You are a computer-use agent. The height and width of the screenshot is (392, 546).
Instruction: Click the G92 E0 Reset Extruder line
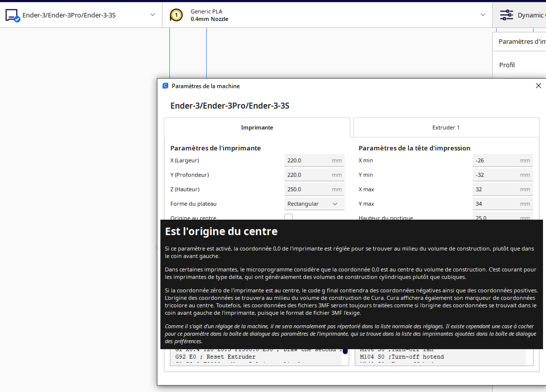(x=215, y=357)
